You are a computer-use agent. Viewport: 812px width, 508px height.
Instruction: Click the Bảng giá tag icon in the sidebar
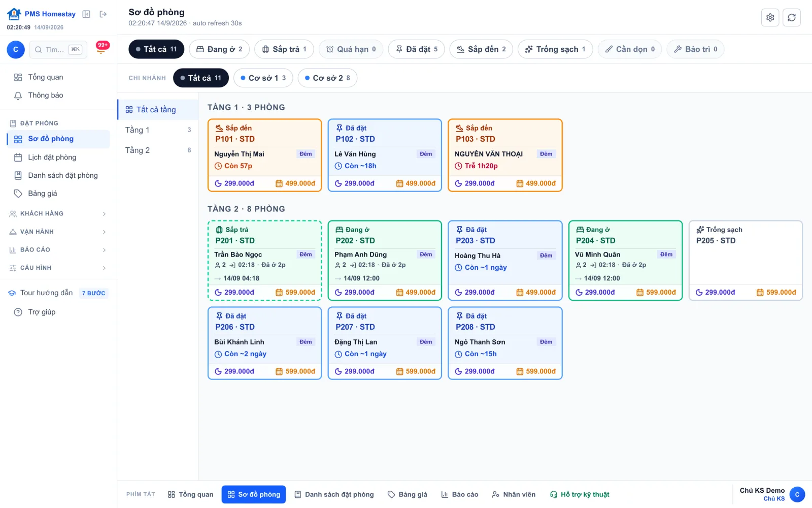coord(18,194)
